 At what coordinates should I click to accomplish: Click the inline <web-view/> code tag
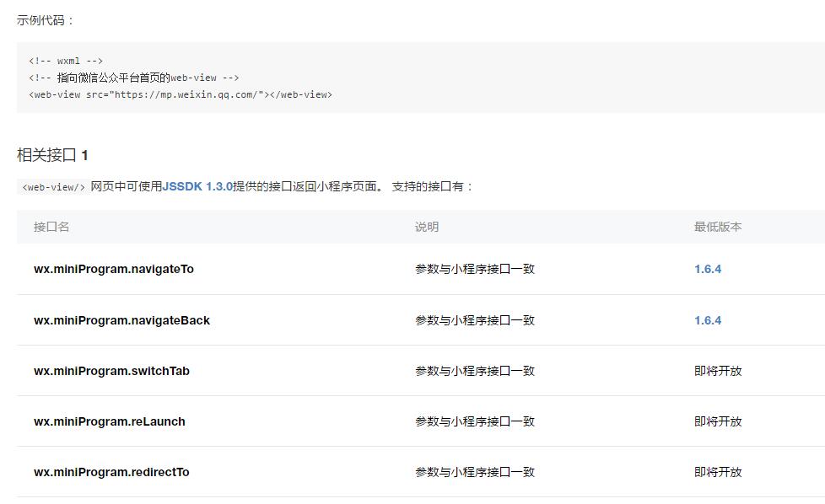tap(53, 187)
